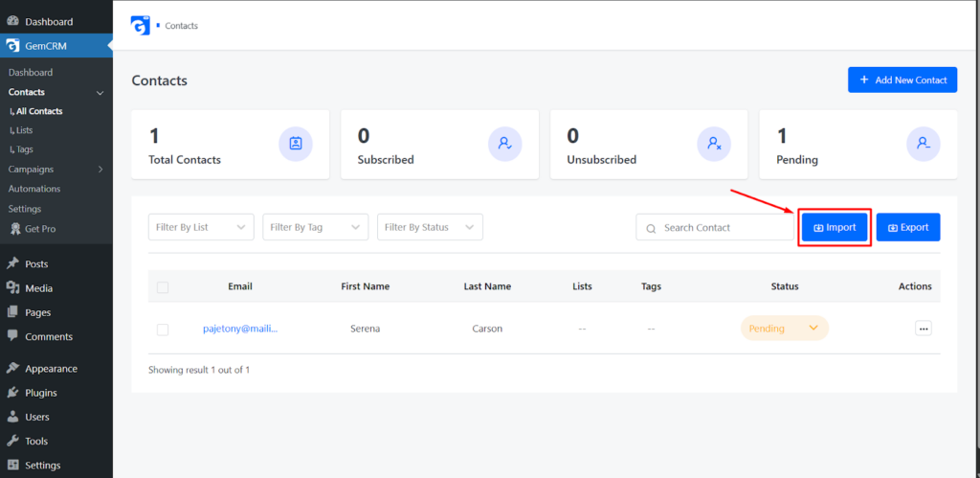The height and width of the screenshot is (478, 980).
Task: Click the Status column header
Action: click(x=785, y=286)
